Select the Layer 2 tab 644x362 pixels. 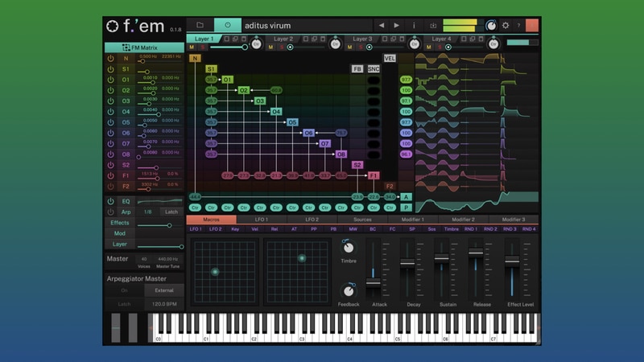[x=283, y=39]
